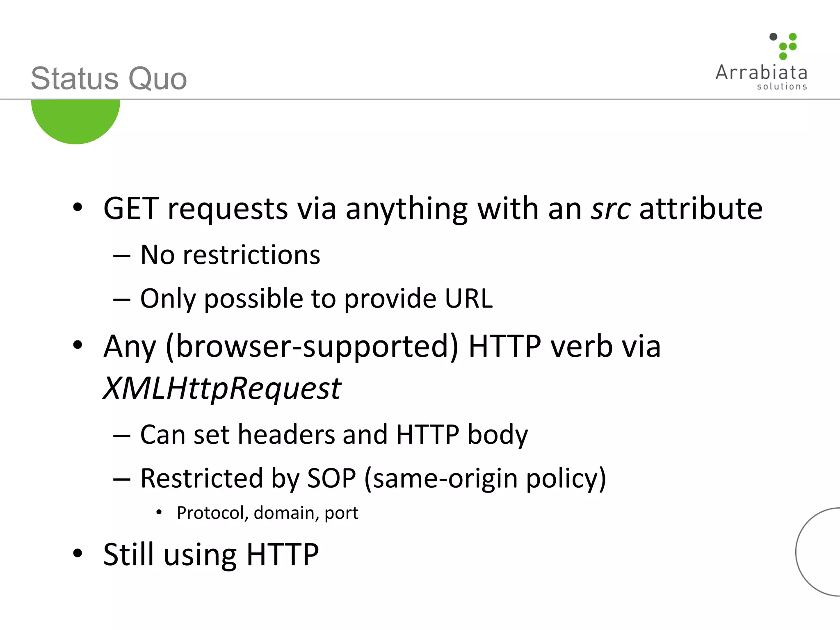Viewport: 840px width, 630px height.
Task: Click the horizontal rule below the title
Action: [x=420, y=99]
